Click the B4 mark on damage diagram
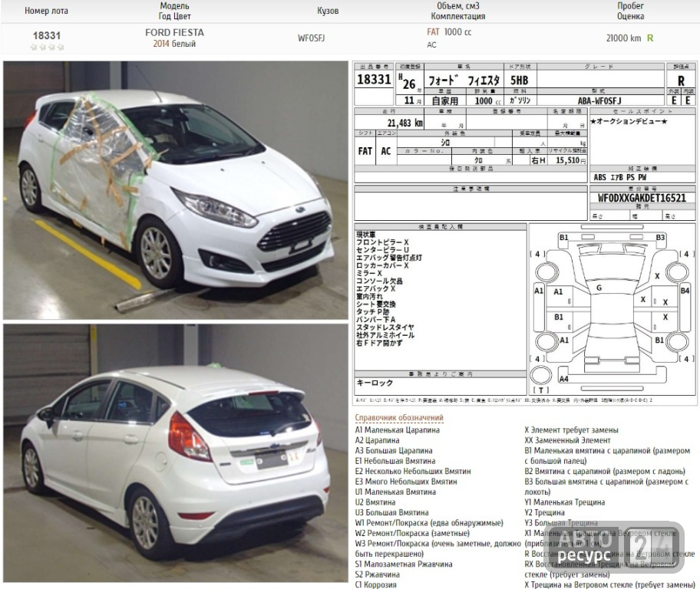 click(685, 291)
